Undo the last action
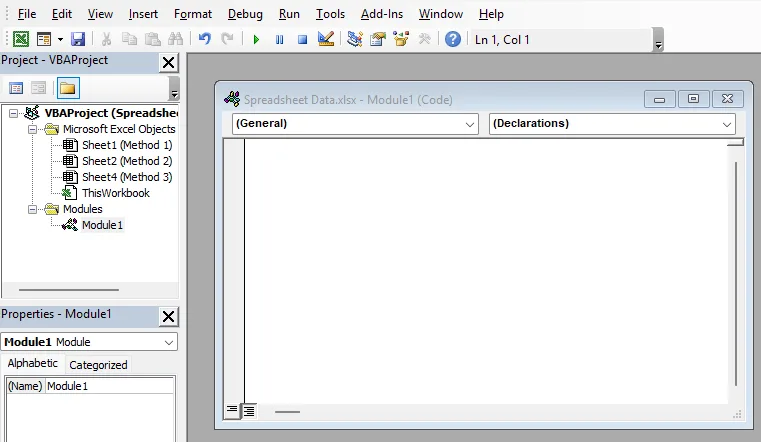This screenshot has height=442, width=761. pos(205,39)
